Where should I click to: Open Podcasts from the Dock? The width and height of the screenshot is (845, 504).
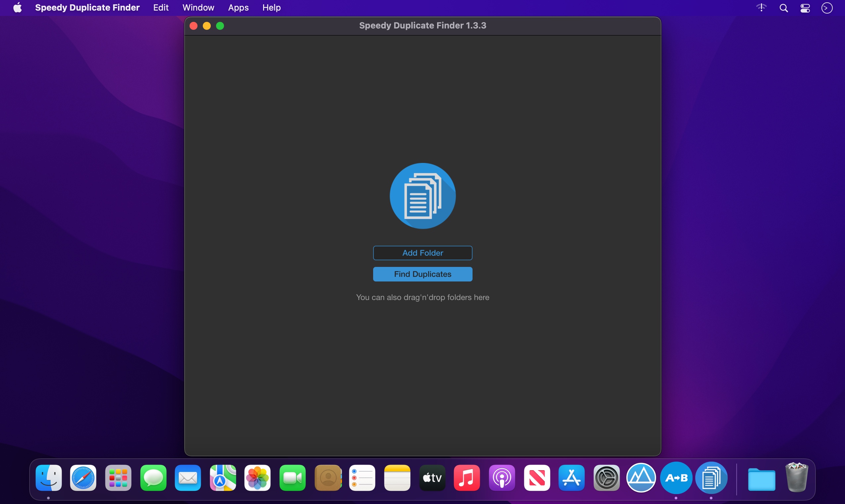502,478
